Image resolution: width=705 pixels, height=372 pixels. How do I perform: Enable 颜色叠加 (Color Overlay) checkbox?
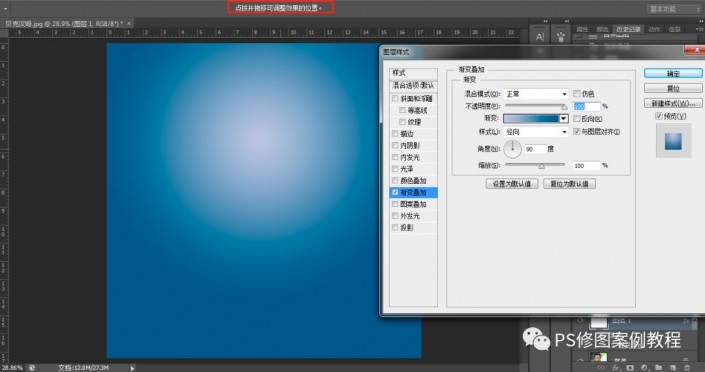[x=395, y=180]
